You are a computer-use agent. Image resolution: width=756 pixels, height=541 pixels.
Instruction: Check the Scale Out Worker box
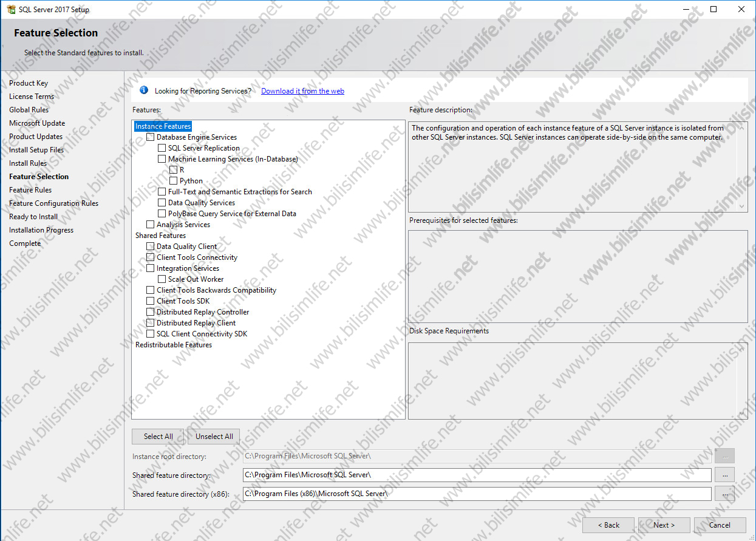(162, 279)
